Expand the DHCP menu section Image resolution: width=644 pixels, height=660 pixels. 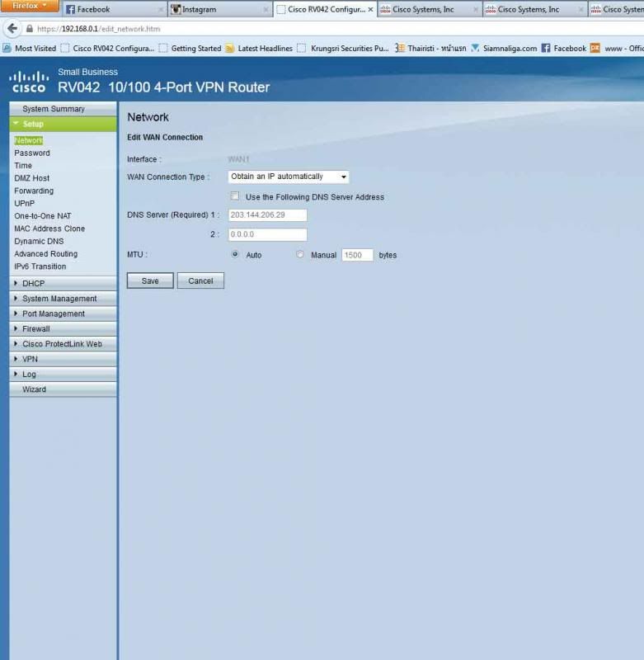34,284
